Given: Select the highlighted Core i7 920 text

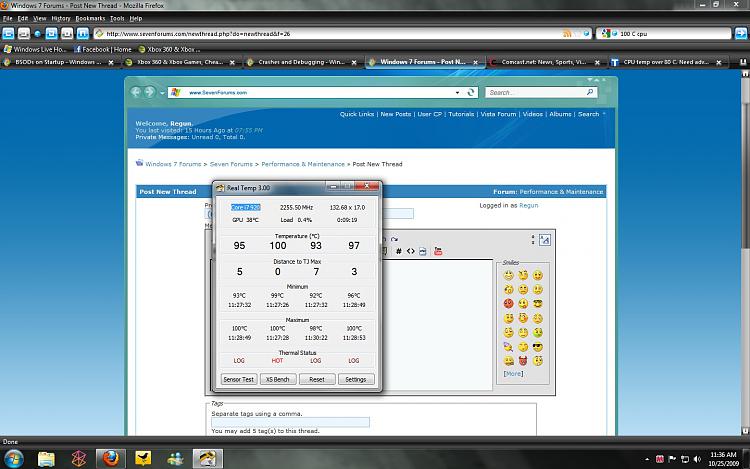Looking at the screenshot, I should coord(245,207).
